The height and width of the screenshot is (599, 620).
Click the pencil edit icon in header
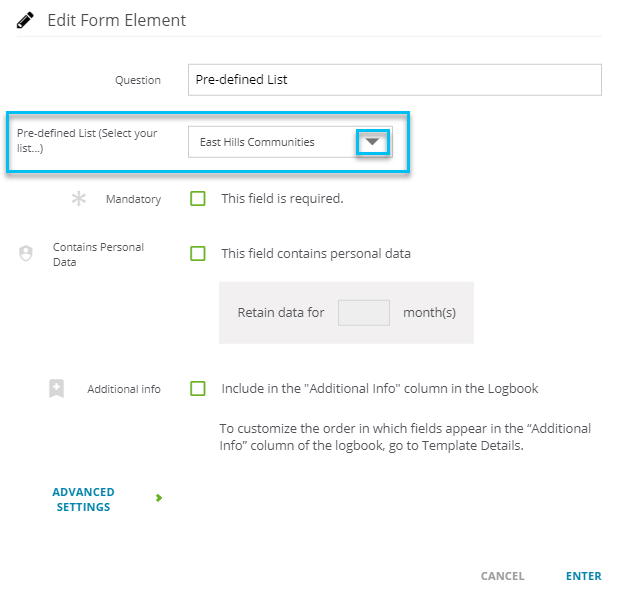click(25, 20)
